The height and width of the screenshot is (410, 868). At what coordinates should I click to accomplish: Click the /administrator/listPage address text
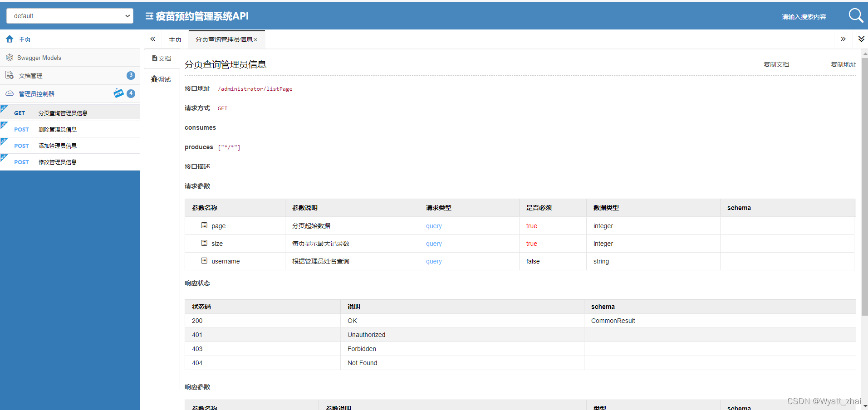(x=255, y=89)
